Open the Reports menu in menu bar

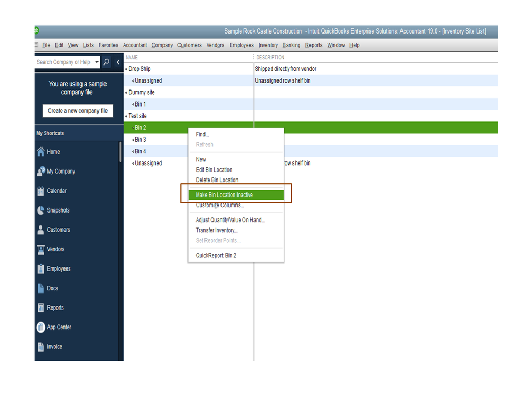click(314, 45)
